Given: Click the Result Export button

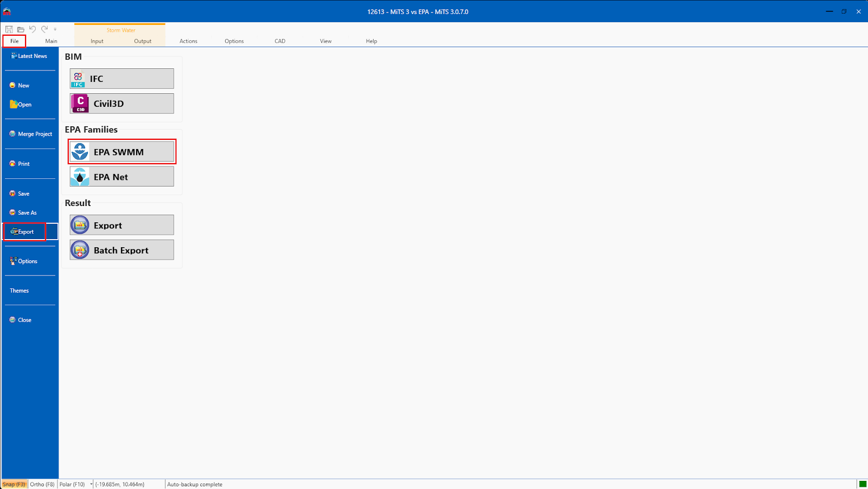Looking at the screenshot, I should point(122,225).
